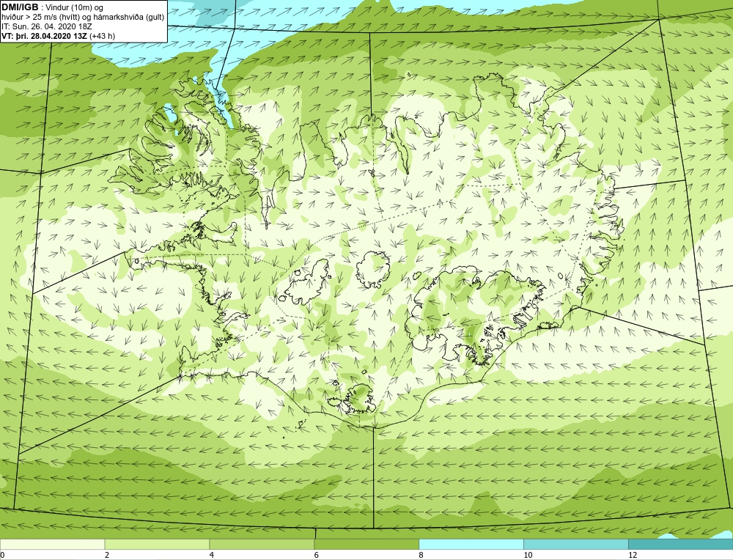The width and height of the screenshot is (733, 560).
Task: Click the 'VT: þri. 28.04.2020 13Z' valid time
Action: coord(44,35)
